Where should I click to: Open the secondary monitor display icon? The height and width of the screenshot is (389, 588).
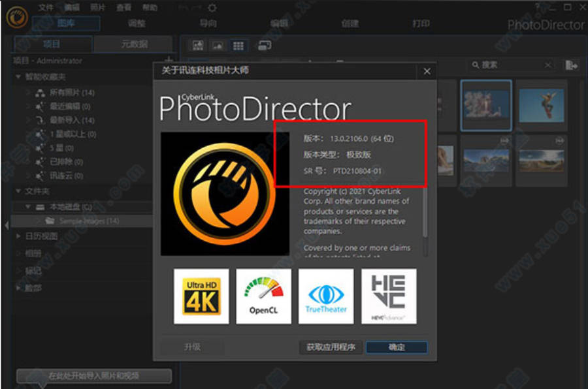264,46
